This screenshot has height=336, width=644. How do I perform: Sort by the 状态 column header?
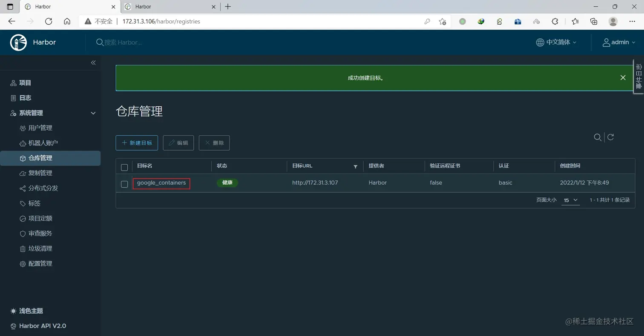(x=222, y=165)
